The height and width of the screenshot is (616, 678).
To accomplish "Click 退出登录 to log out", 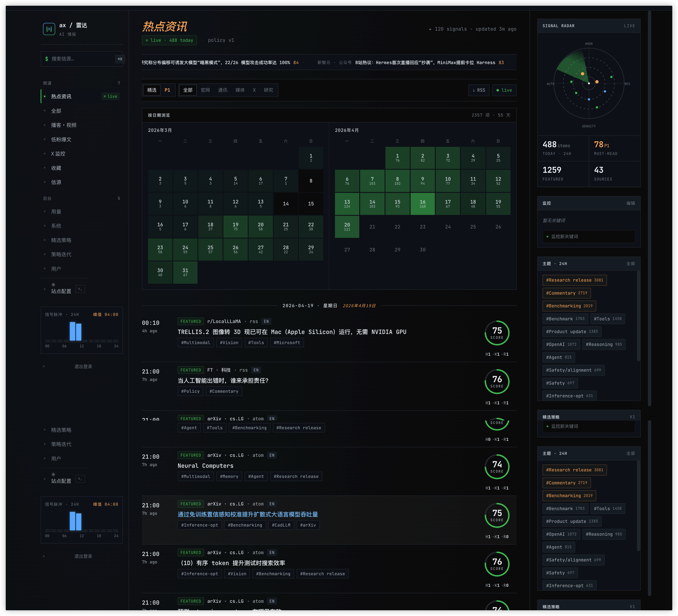I will tap(83, 366).
